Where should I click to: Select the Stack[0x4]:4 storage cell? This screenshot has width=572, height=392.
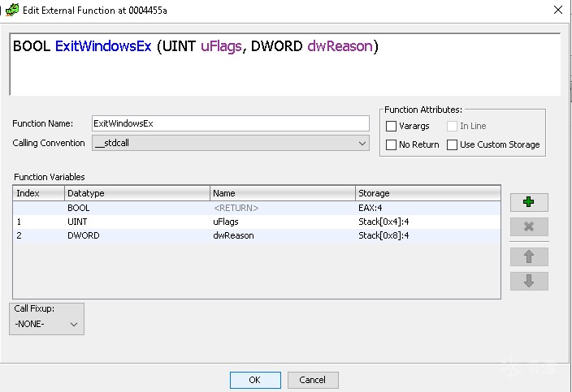(428, 222)
